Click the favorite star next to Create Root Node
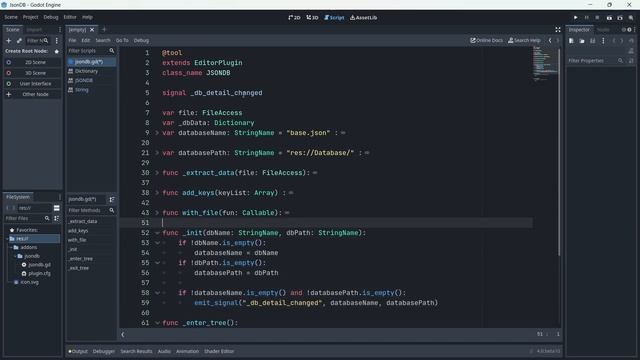 tap(57, 51)
